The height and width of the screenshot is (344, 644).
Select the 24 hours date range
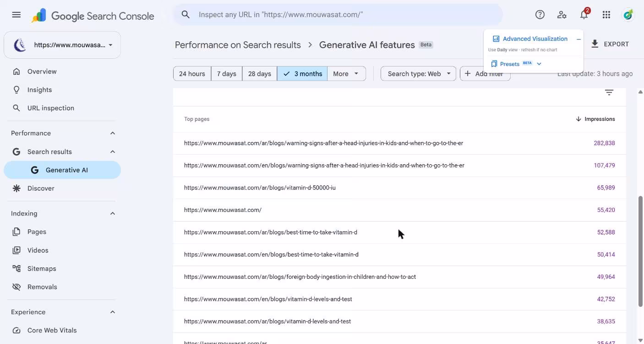(192, 74)
